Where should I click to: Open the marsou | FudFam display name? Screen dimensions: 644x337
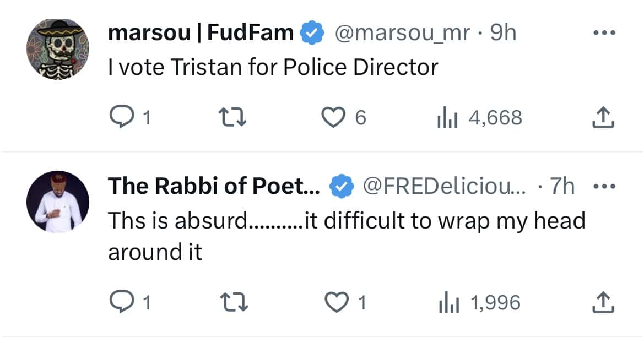point(201,33)
